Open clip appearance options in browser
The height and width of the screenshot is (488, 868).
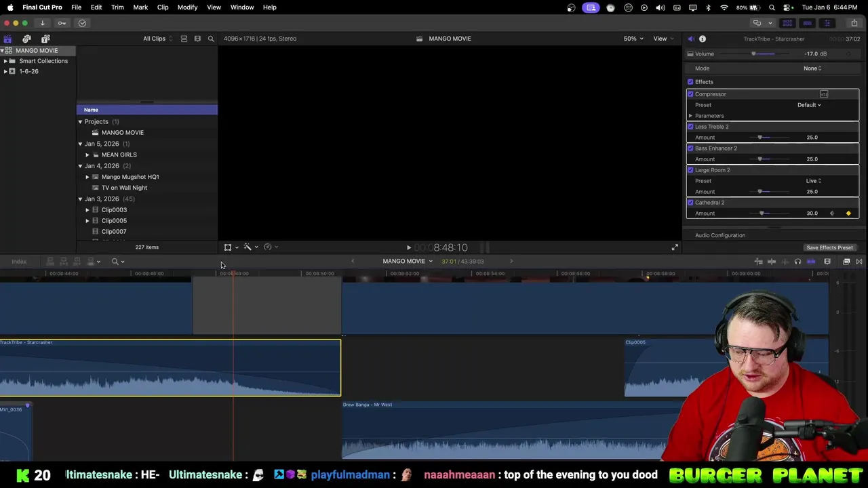(x=197, y=39)
